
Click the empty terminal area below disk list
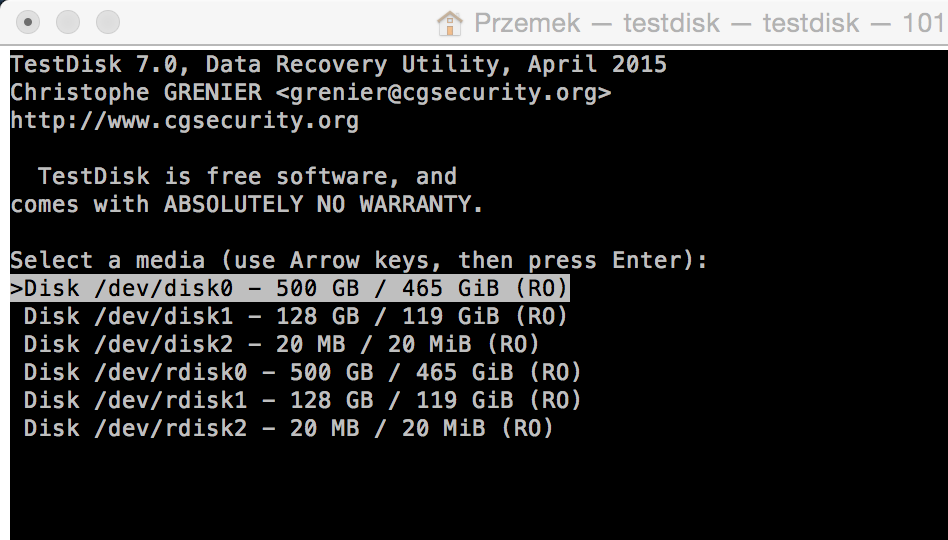tap(479, 490)
